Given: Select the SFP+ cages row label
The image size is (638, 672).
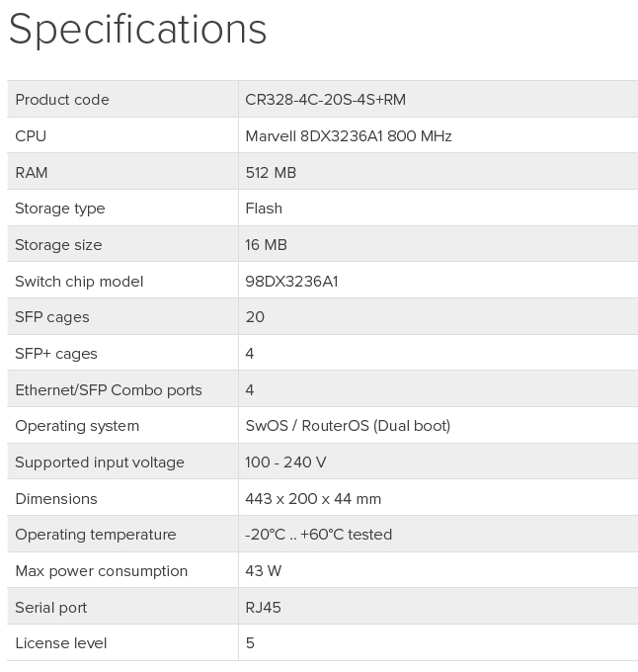Looking at the screenshot, I should coord(56,354).
